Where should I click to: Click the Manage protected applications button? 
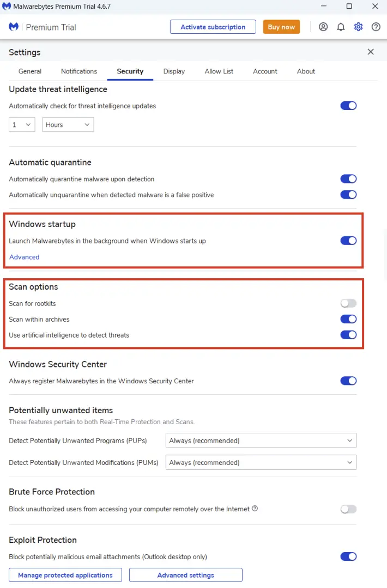[x=65, y=575]
